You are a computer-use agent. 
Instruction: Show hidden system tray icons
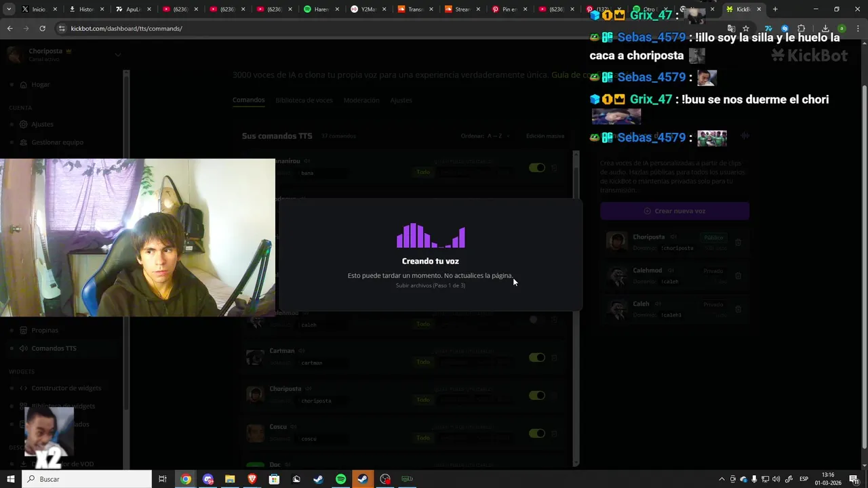pyautogui.click(x=722, y=479)
